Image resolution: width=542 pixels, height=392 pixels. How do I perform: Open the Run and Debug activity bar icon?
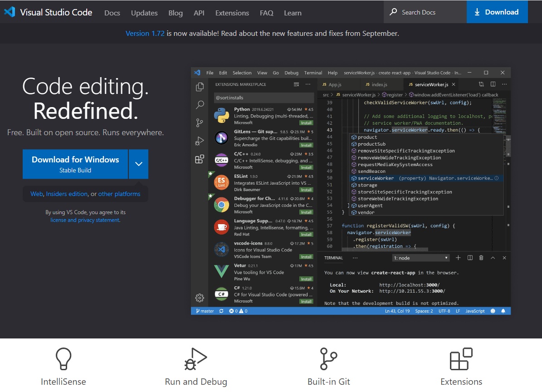[200, 141]
